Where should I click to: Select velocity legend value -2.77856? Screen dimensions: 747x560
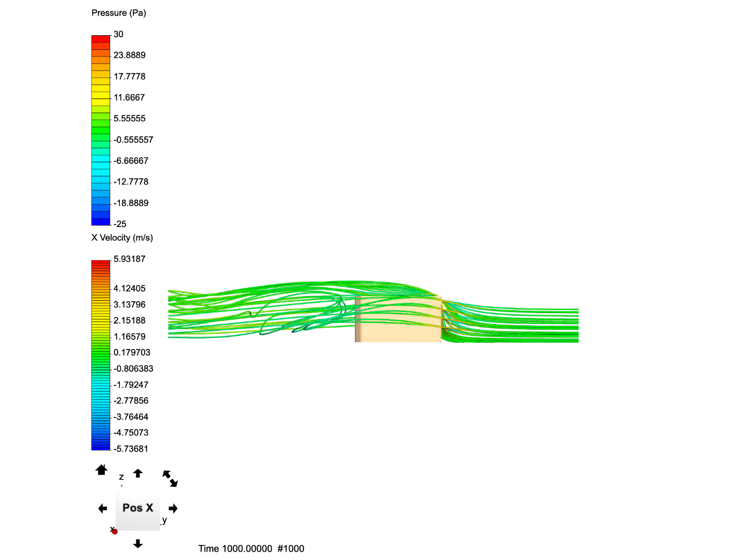(x=131, y=400)
